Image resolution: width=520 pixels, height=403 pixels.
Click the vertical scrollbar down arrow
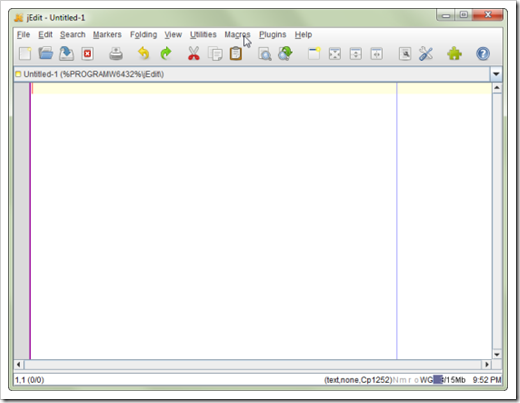point(497,355)
